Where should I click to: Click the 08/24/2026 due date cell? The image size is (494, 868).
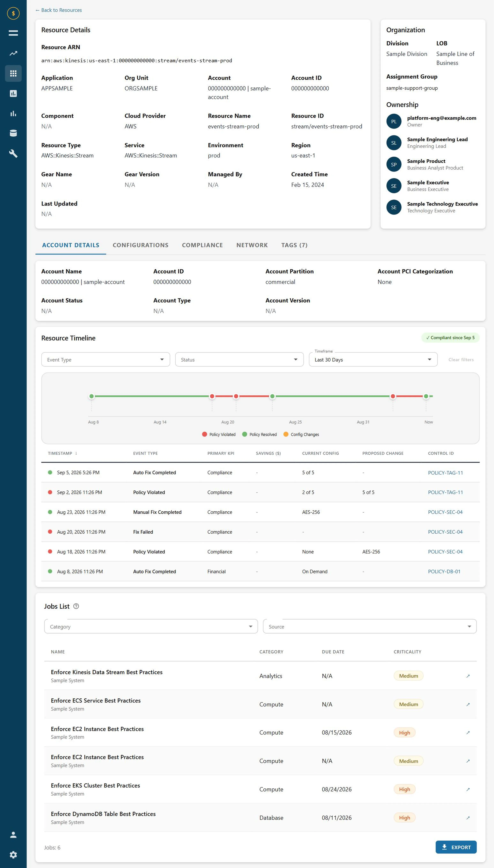point(336,789)
